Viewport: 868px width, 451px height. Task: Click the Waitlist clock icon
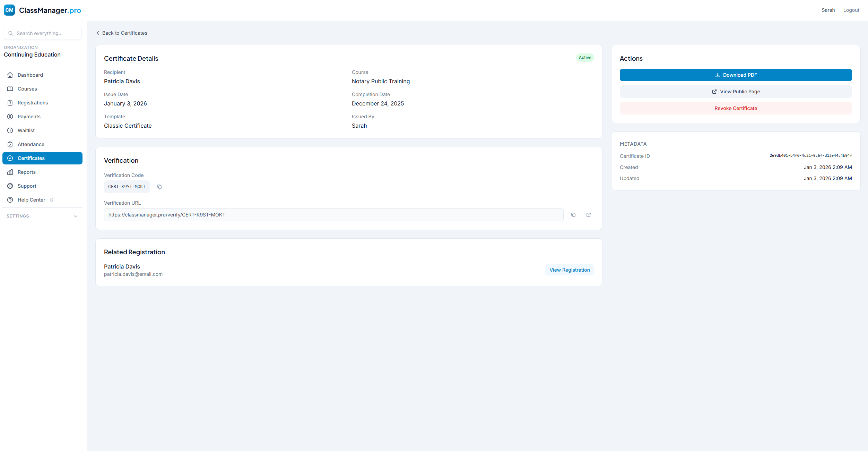[x=10, y=130]
